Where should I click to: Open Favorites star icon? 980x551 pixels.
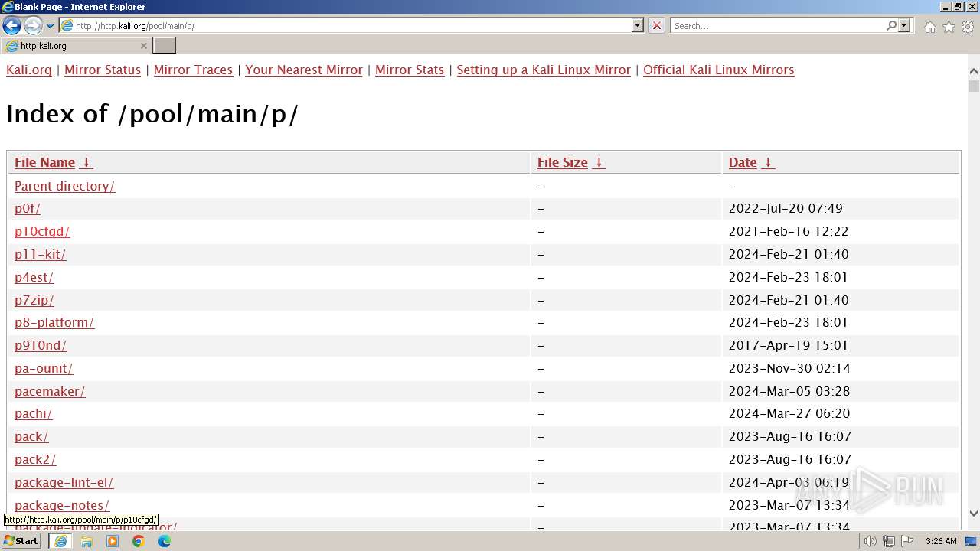coord(949,27)
